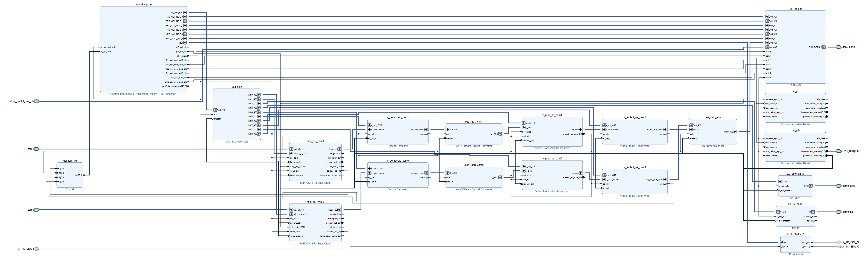Select the rst_pl1 block title

tap(796, 91)
